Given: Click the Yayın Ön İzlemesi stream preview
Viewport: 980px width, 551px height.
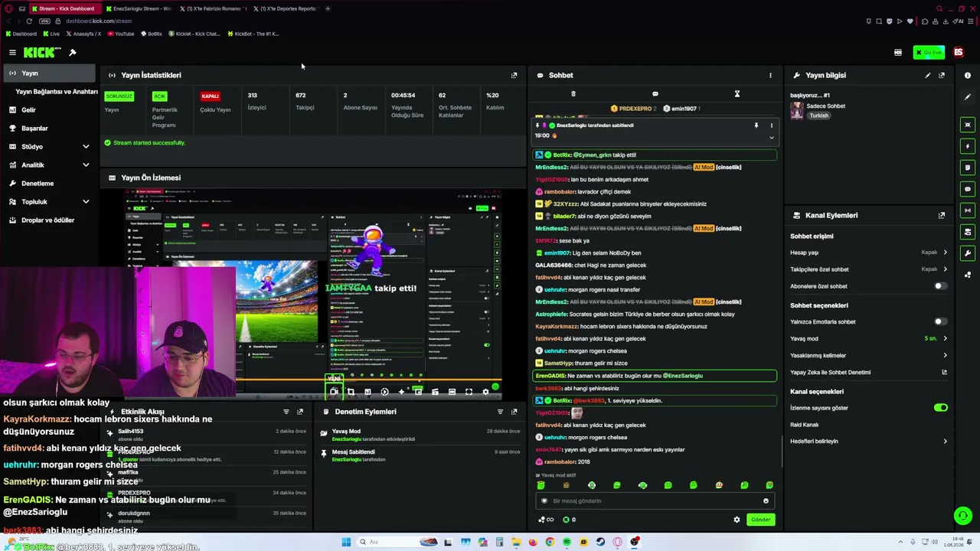Looking at the screenshot, I should pos(313,294).
